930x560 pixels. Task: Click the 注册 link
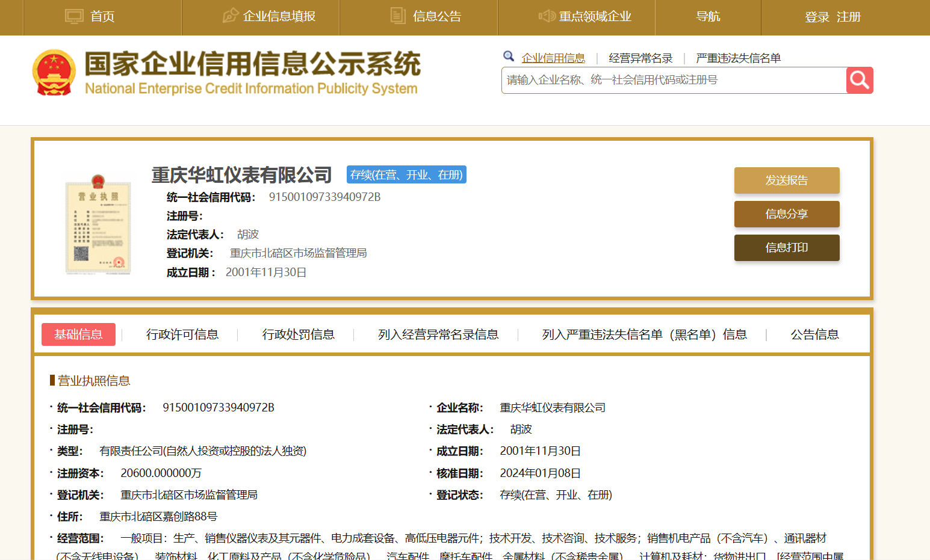click(849, 17)
